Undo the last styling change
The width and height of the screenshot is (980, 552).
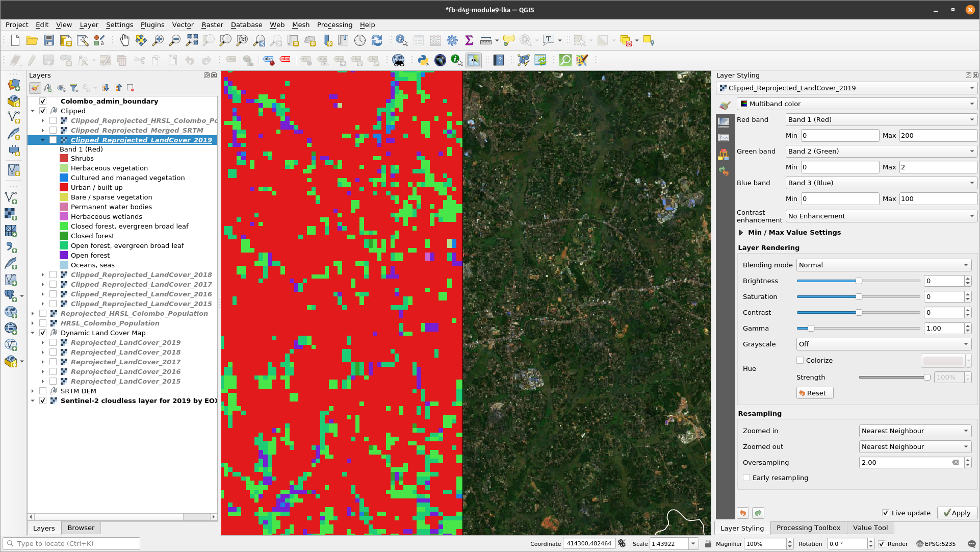[x=743, y=513]
